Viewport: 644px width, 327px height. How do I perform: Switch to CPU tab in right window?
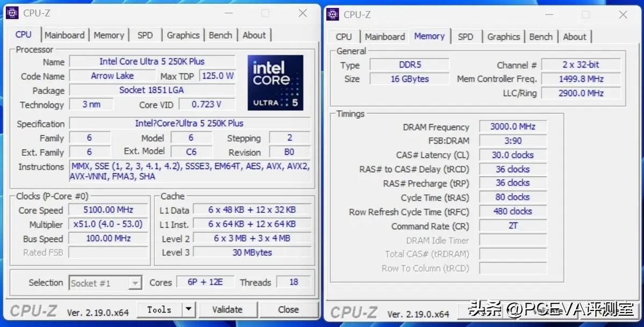(x=344, y=36)
